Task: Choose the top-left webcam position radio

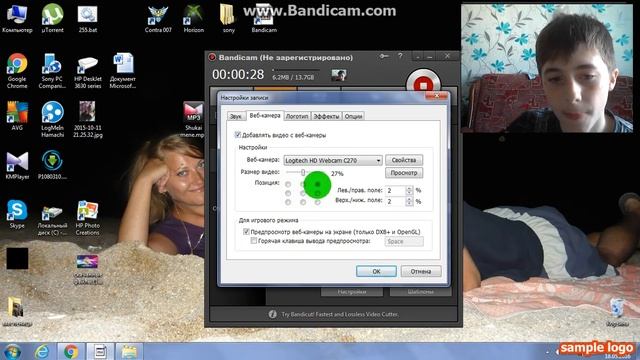Action: (288, 184)
